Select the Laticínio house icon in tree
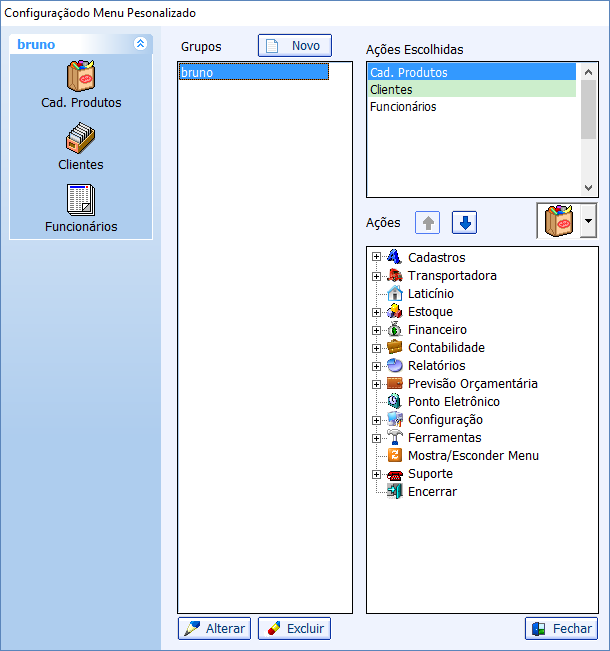Screen dimensions: 610x651 coord(394,294)
